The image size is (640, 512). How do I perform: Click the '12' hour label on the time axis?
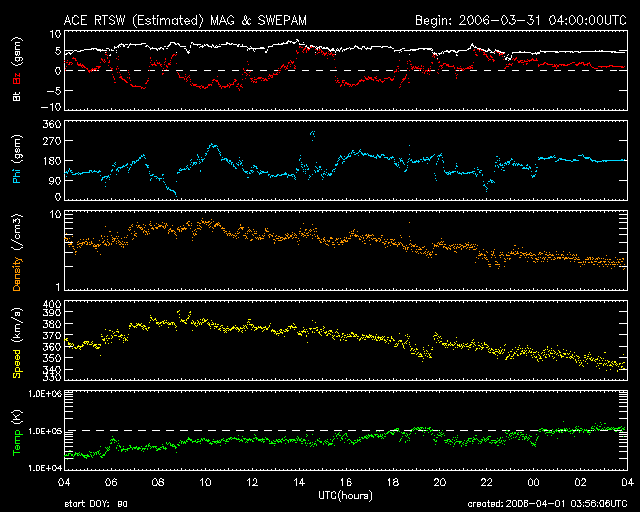pyautogui.click(x=252, y=483)
